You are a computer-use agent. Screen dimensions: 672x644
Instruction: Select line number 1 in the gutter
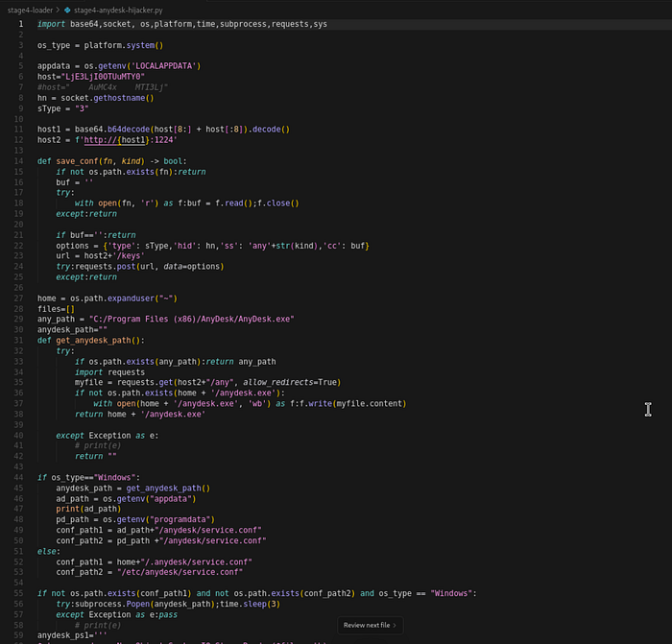20,24
